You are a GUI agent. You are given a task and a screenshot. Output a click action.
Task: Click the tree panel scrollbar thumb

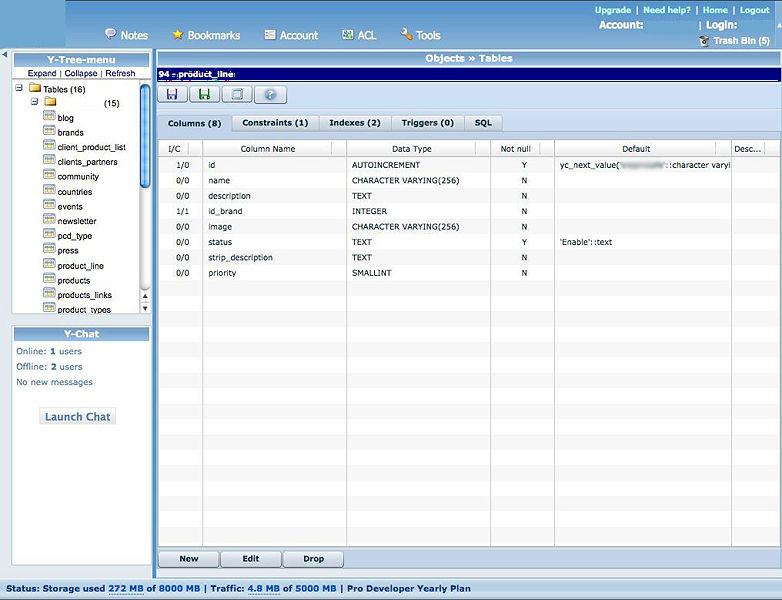[x=145, y=135]
